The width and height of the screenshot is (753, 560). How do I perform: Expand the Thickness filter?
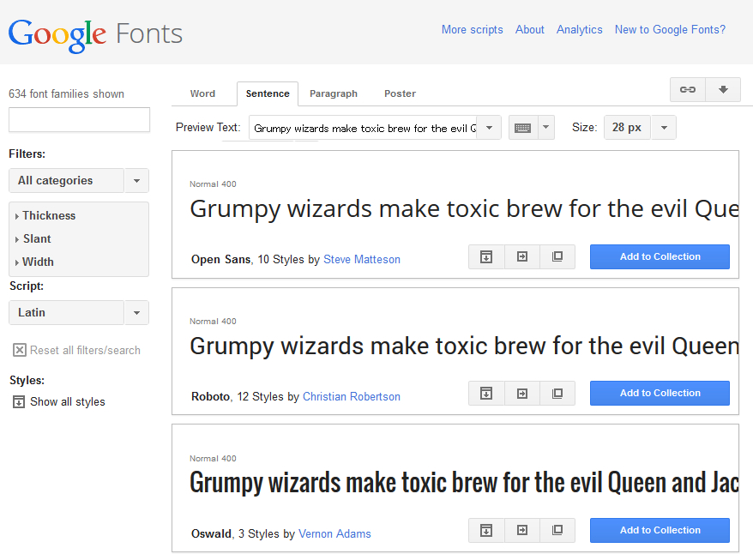click(45, 215)
